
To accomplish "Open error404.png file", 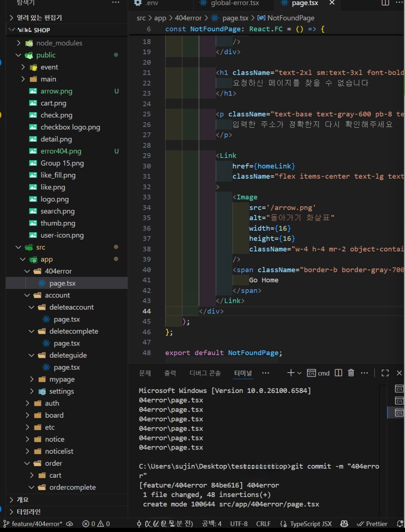I will coord(61,151).
